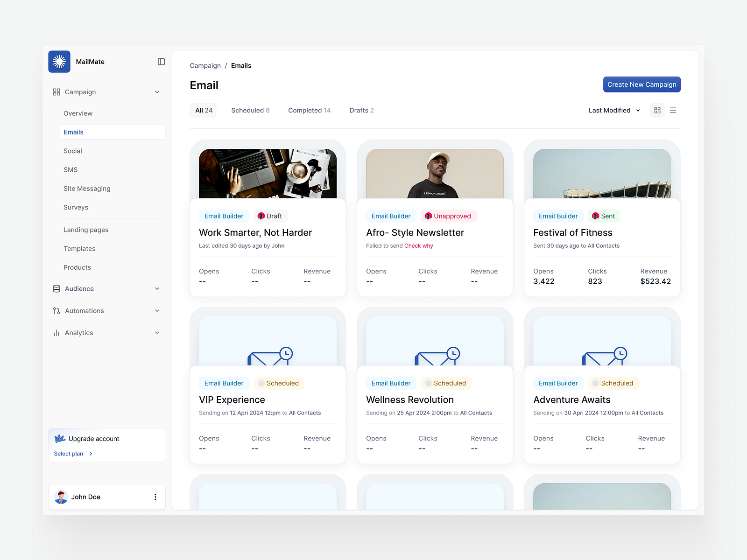Click the Sent status badge
Image resolution: width=747 pixels, height=560 pixels.
(x=604, y=216)
